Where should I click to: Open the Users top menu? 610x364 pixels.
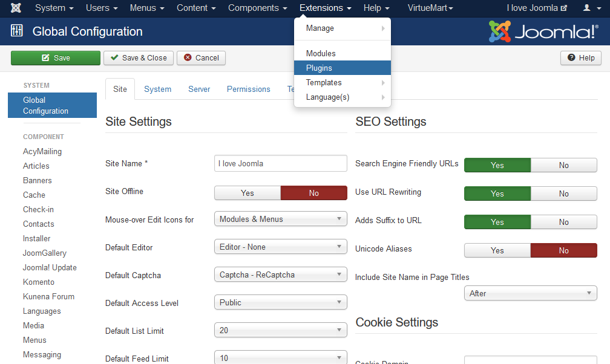point(102,8)
